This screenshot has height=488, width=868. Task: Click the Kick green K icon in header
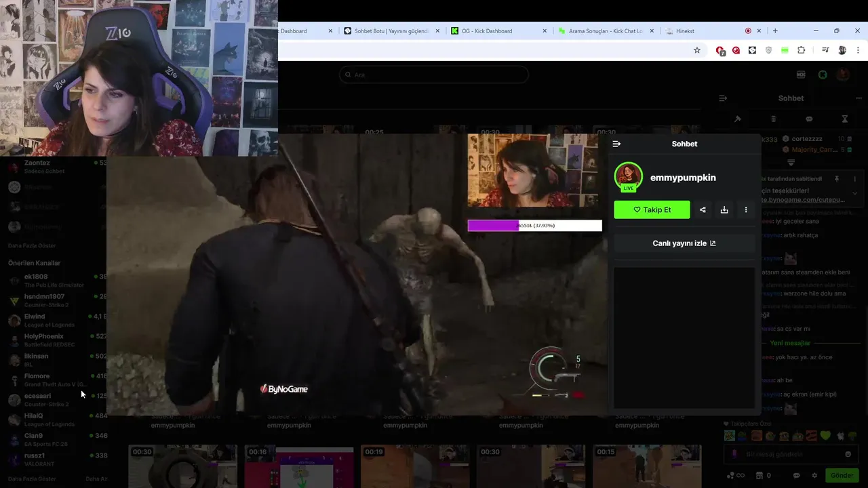click(x=823, y=75)
